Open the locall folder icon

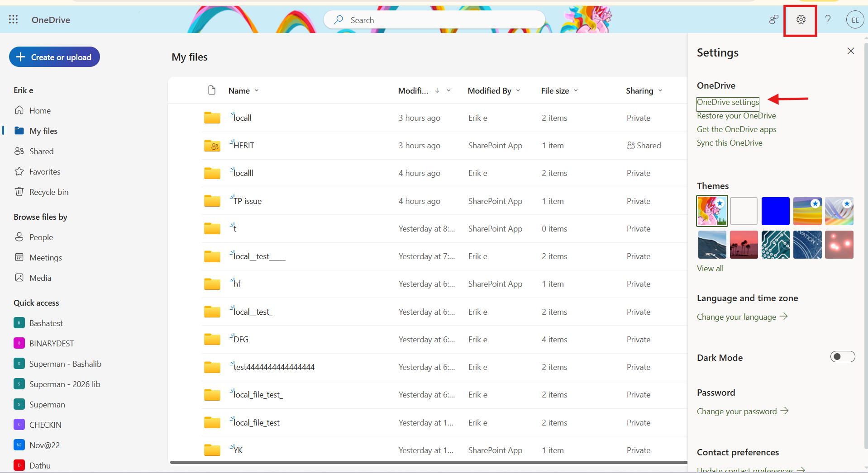coord(212,118)
